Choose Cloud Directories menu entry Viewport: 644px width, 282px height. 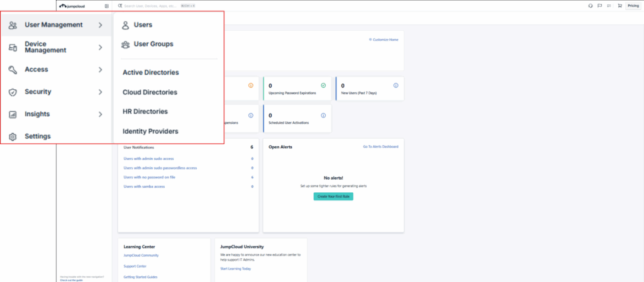(x=150, y=92)
